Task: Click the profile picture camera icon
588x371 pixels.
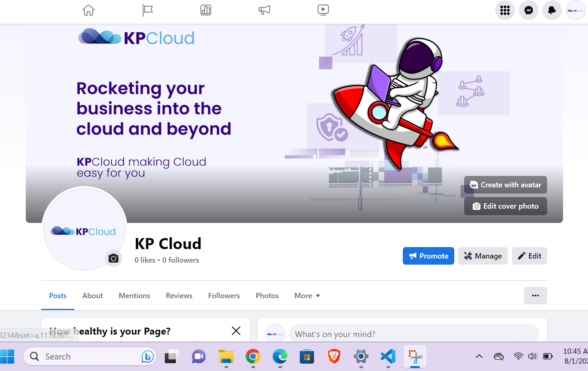Action: [114, 258]
